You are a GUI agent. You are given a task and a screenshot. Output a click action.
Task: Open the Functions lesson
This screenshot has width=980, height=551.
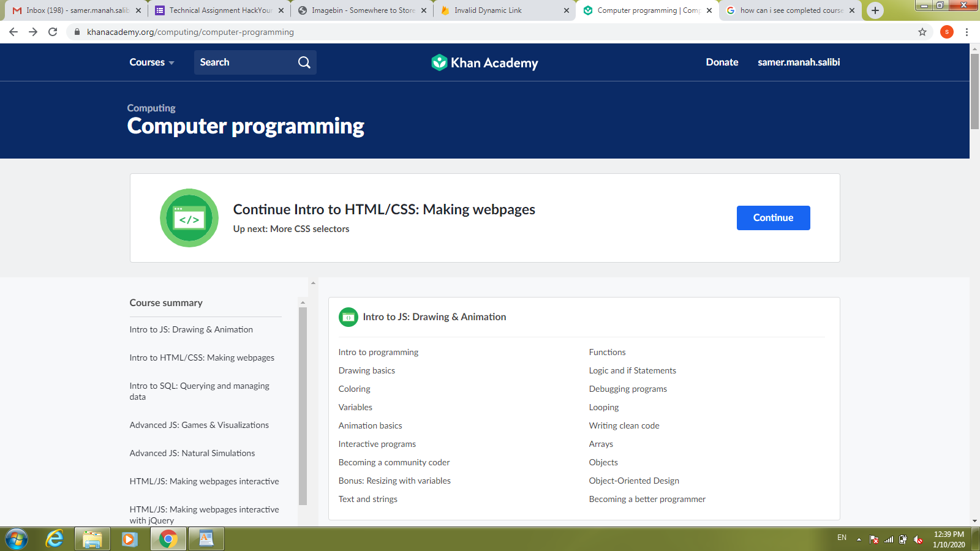(x=608, y=353)
